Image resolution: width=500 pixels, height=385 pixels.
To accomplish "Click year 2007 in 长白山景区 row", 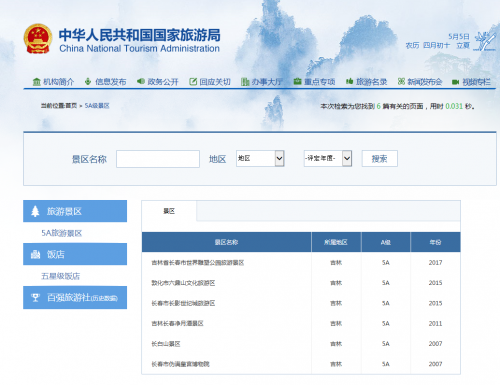I will (435, 344).
